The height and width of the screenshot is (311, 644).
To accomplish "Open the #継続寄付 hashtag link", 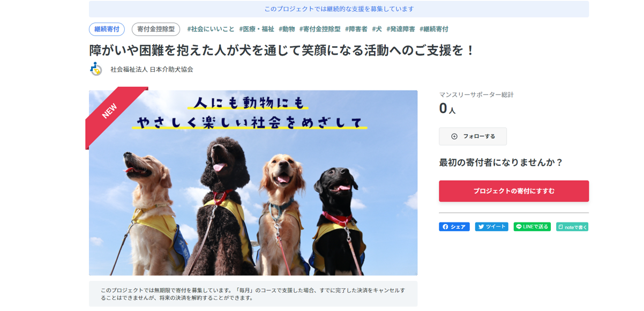I will [x=434, y=29].
